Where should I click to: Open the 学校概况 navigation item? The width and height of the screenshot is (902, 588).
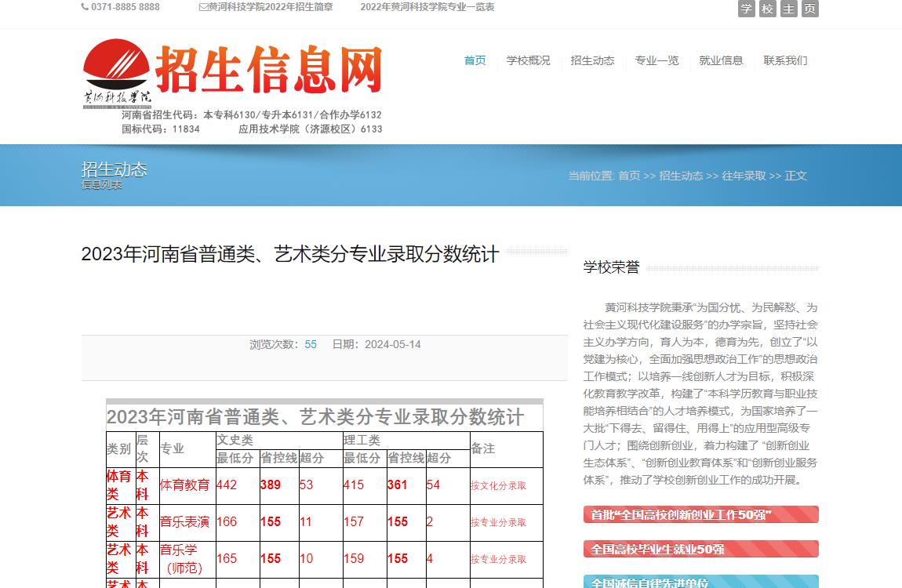528,60
